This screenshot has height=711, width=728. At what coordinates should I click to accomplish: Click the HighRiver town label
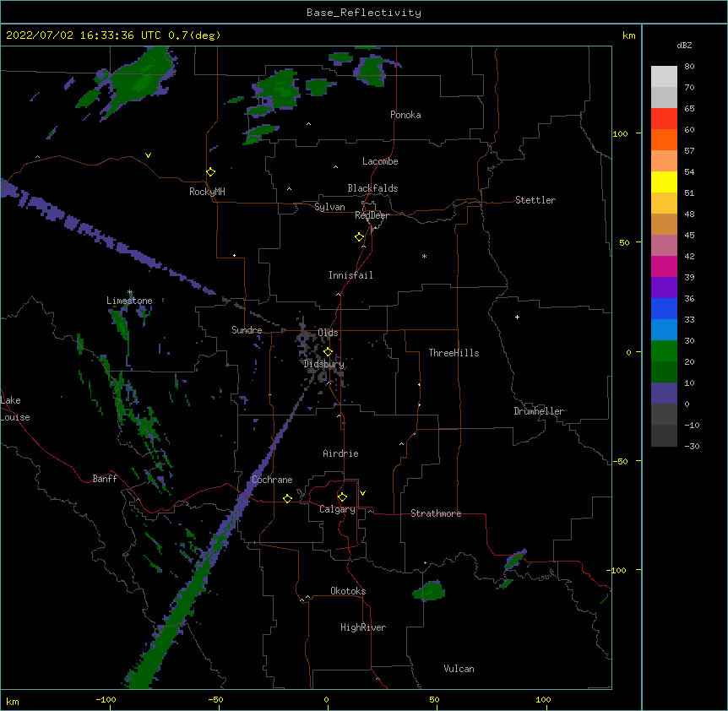(x=363, y=627)
